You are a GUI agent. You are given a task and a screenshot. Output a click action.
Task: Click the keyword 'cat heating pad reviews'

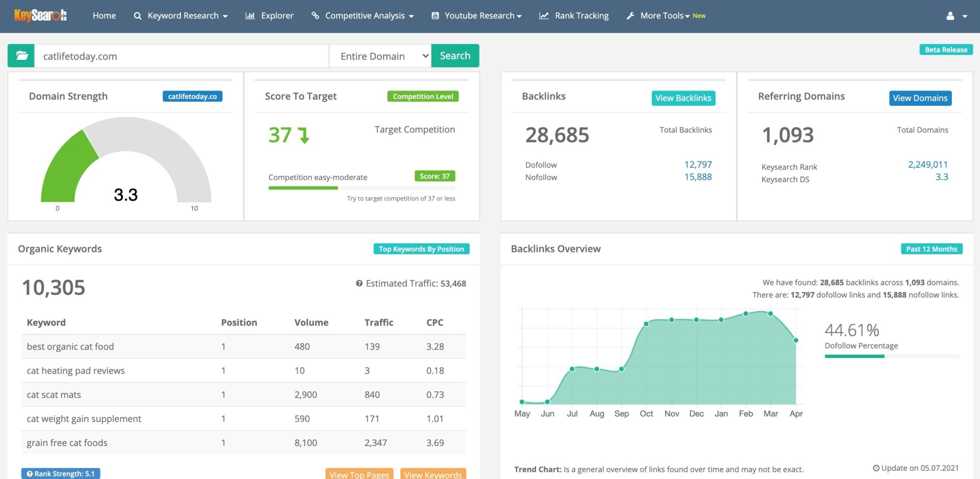tap(76, 370)
